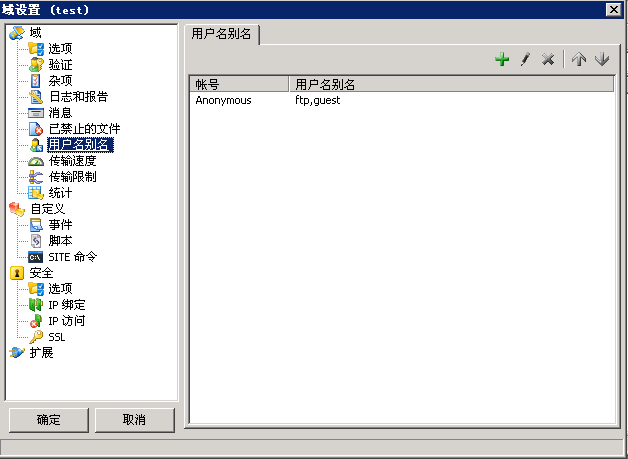This screenshot has width=628, height=459.
Task: Click the 域 root node icon
Action: coord(17,33)
